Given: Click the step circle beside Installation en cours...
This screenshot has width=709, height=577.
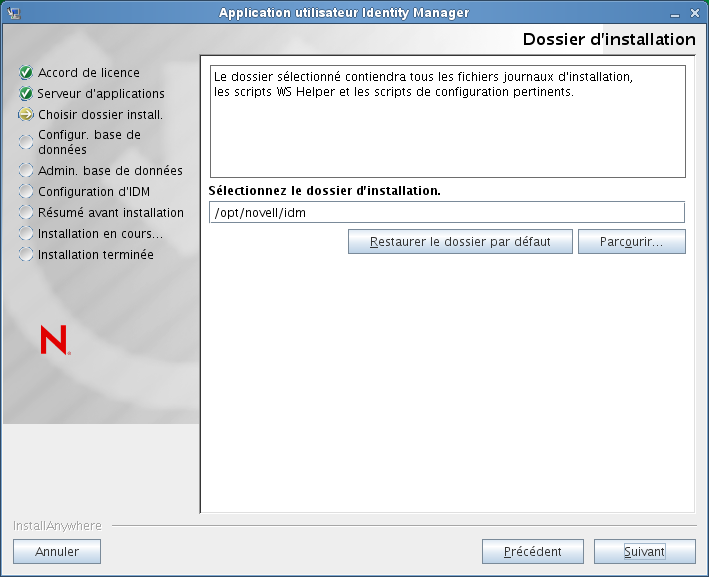Looking at the screenshot, I should (26, 233).
